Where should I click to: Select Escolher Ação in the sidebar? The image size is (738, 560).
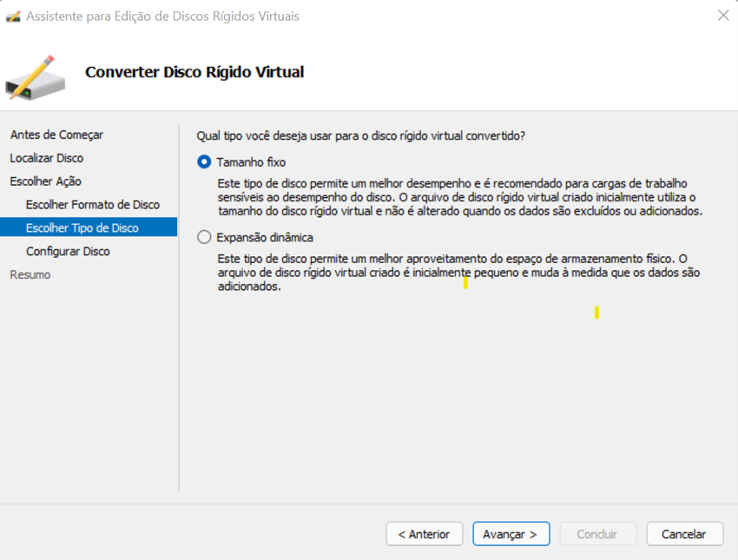(x=45, y=181)
